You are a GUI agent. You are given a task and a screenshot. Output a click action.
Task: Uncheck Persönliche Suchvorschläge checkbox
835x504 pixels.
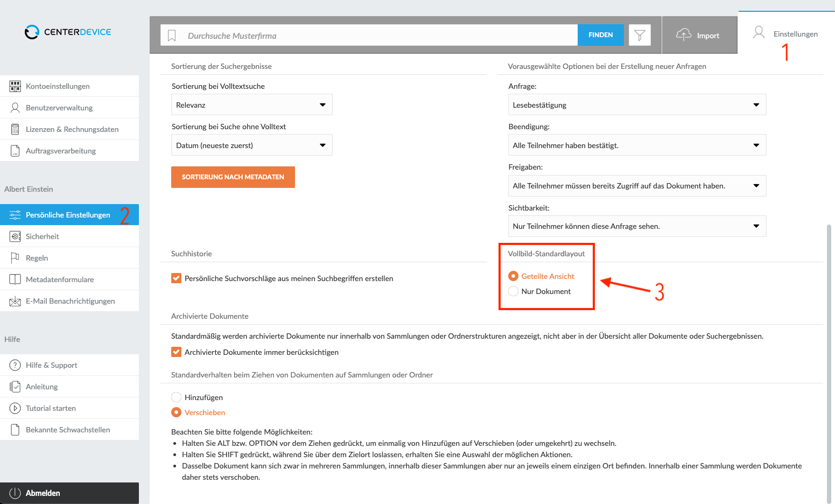tap(176, 278)
